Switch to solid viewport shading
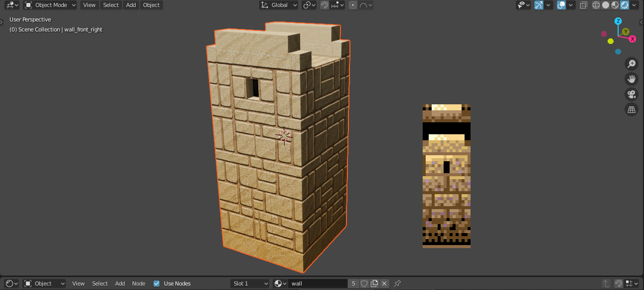 606,5
